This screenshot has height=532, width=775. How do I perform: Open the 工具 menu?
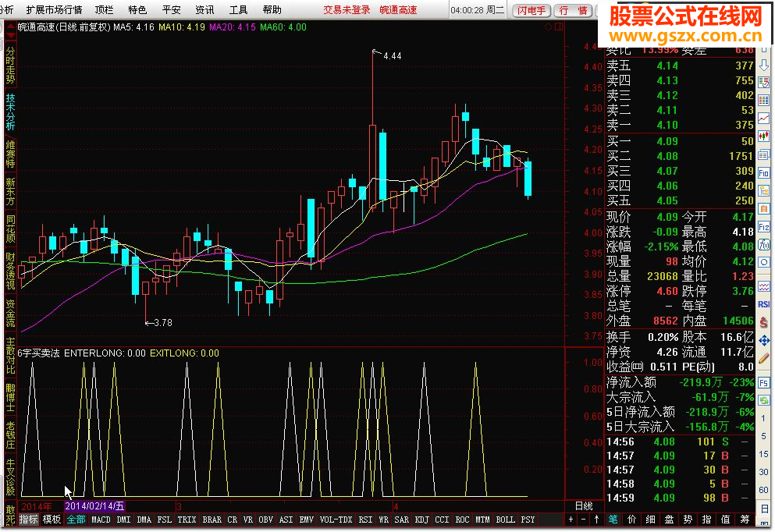[x=238, y=9]
